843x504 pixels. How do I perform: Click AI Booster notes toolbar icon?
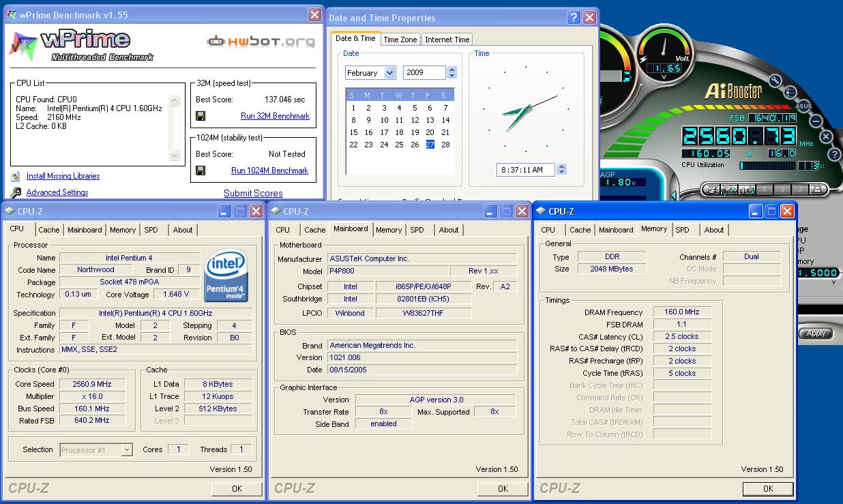713,190
